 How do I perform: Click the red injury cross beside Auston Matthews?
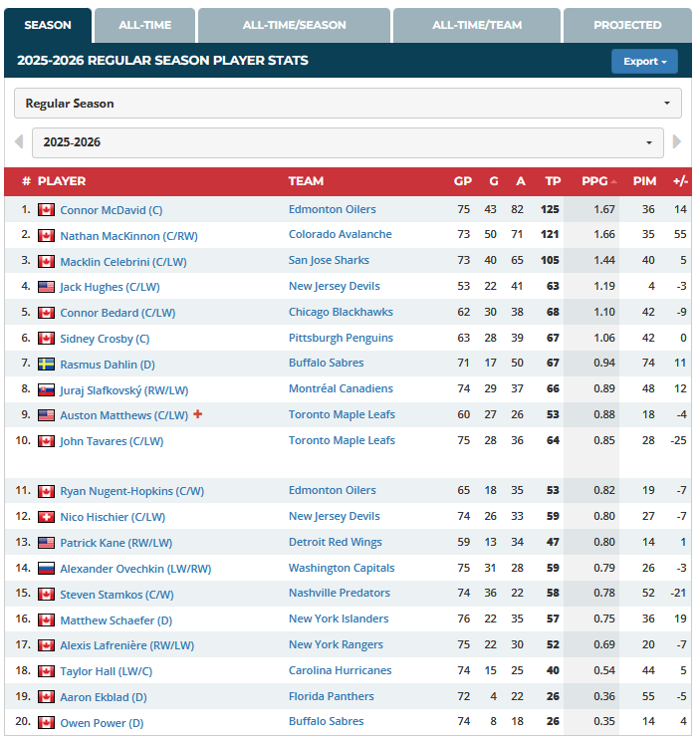pos(198,414)
